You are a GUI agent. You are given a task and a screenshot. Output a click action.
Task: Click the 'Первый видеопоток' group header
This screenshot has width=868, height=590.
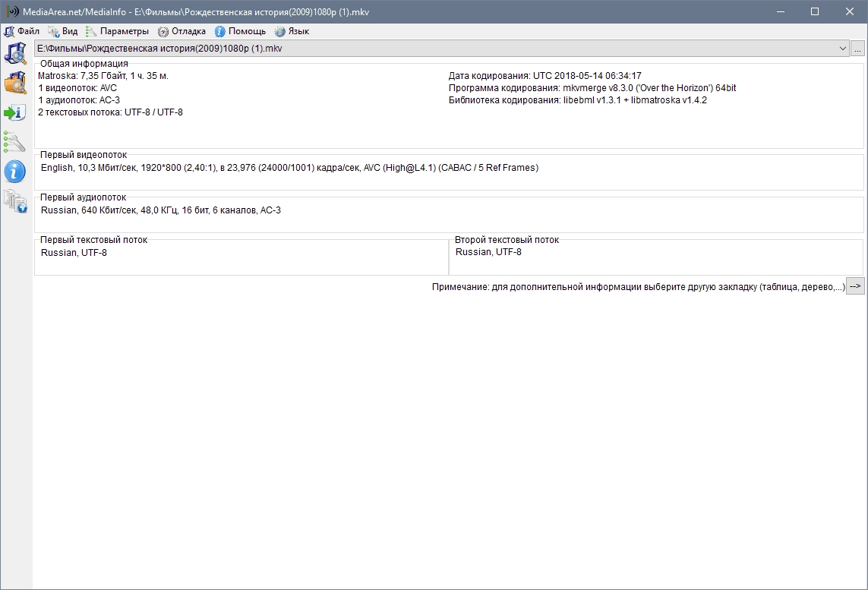point(84,155)
